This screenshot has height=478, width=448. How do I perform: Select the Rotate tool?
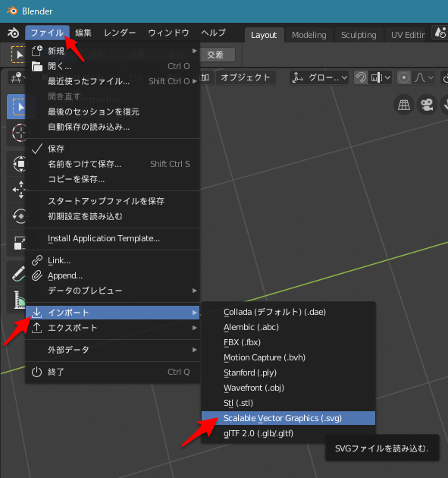(19, 215)
